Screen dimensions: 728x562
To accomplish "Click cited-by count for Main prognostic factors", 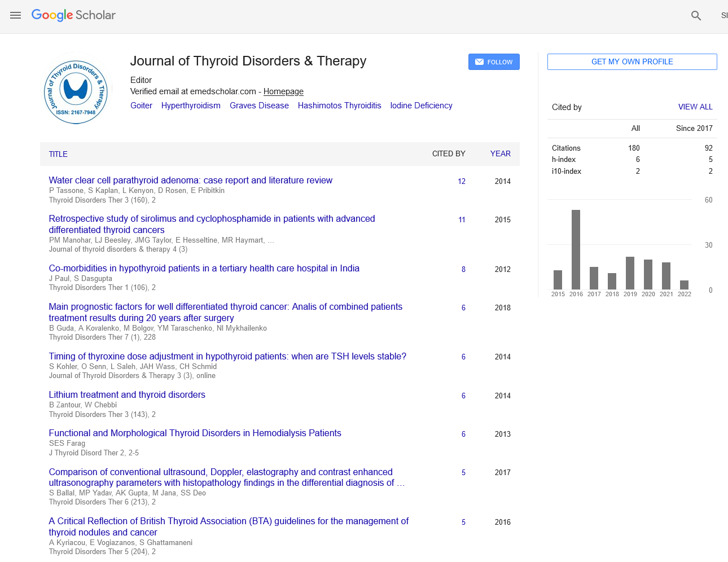I will point(463,308).
